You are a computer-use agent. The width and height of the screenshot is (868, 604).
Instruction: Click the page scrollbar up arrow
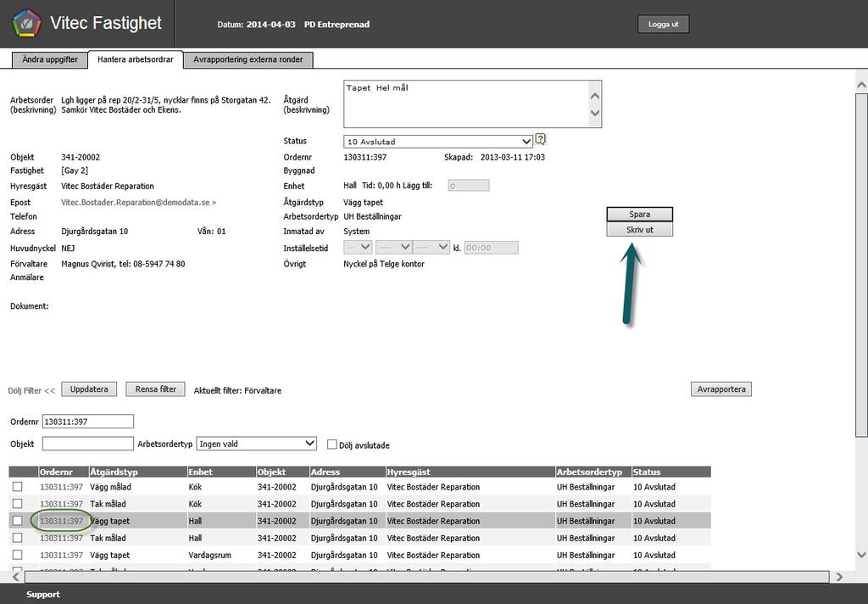861,85
